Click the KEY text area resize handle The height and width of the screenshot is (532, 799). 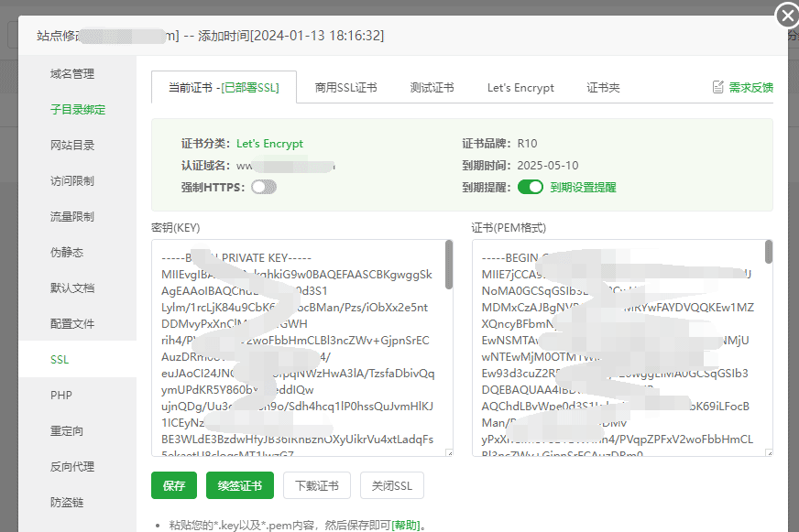(449, 452)
